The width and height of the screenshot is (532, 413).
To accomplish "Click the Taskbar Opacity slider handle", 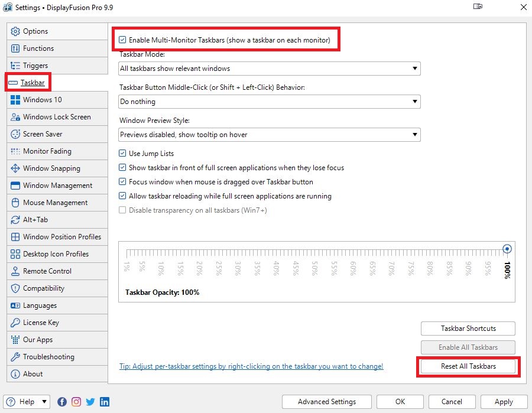I will (507, 249).
